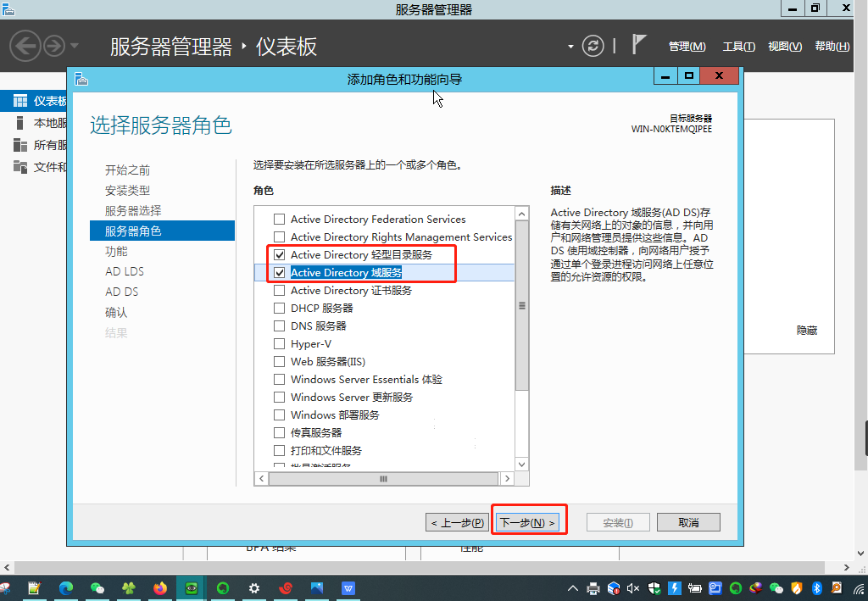Click roles list scroll right arrow
This screenshot has width=868, height=601.
pyautogui.click(x=507, y=479)
